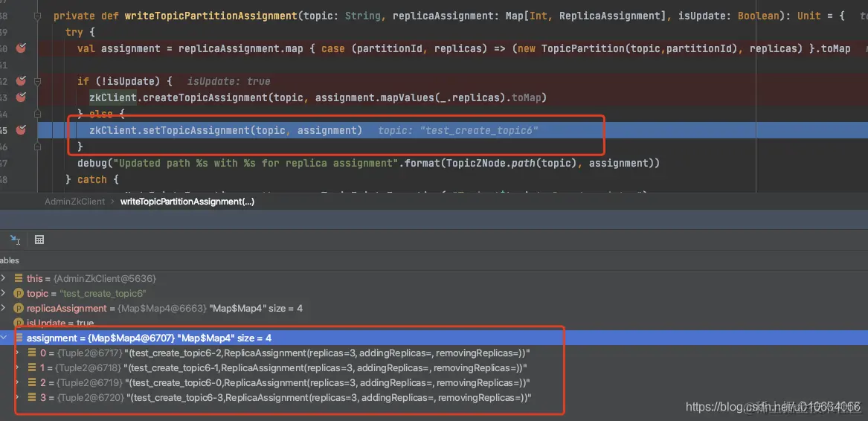
Task: Select the assignment Map$Map4@6707 row
Action: (434, 338)
